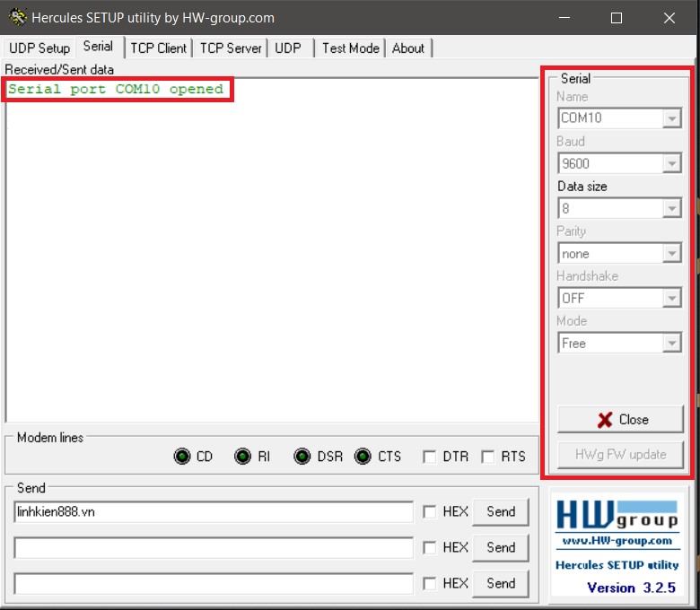Click the red X Close serial port button
This screenshot has height=610, width=700.
point(620,420)
